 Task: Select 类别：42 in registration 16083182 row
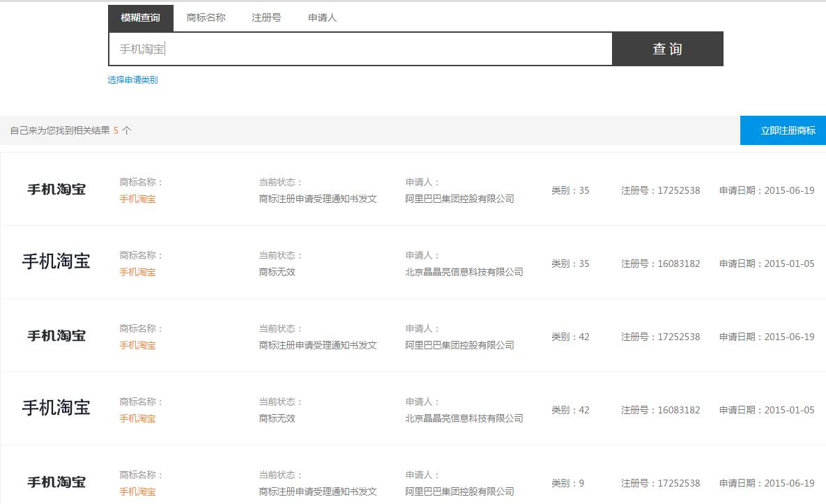point(570,411)
